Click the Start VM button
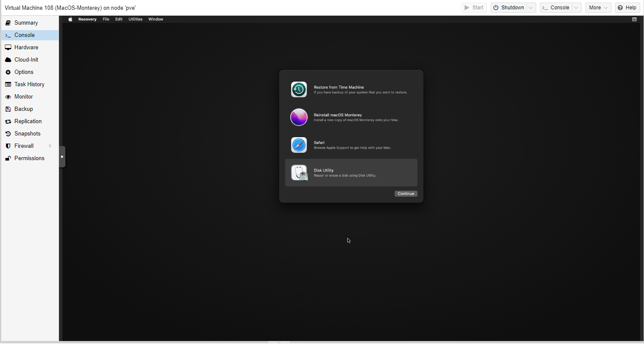Image resolution: width=644 pixels, height=344 pixels. coord(474,8)
